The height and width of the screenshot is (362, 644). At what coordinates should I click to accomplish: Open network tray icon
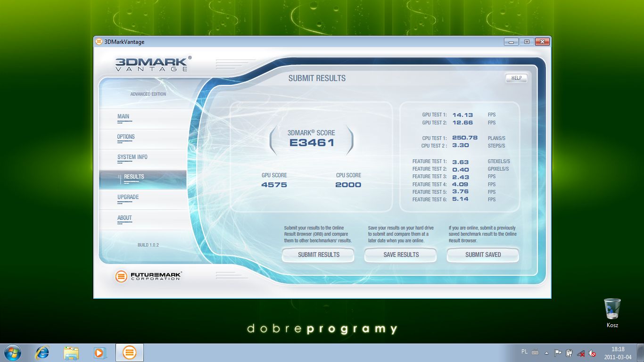pos(581,353)
